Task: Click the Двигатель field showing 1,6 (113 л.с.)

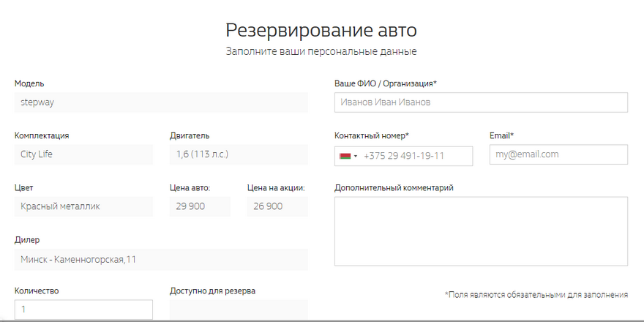Action: pos(239,154)
